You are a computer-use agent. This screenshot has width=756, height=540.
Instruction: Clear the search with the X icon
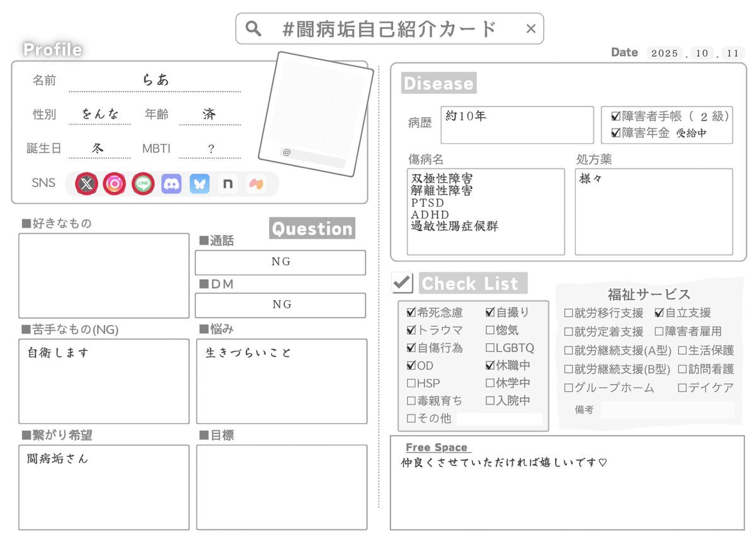(530, 29)
